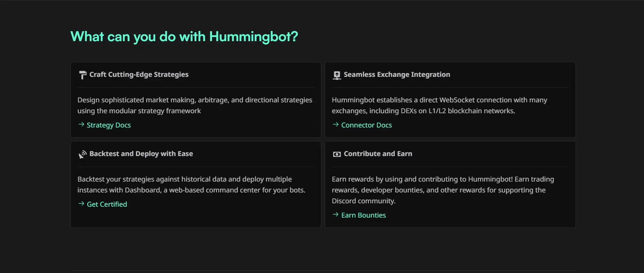Click the satellite dish icon for Backtest and Deploy
Viewport: 644px width, 273px height.
coord(82,154)
